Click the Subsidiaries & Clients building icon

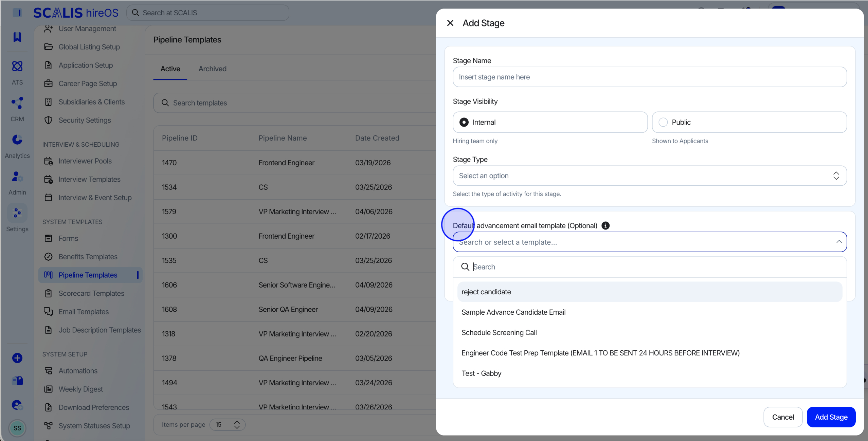tap(49, 102)
